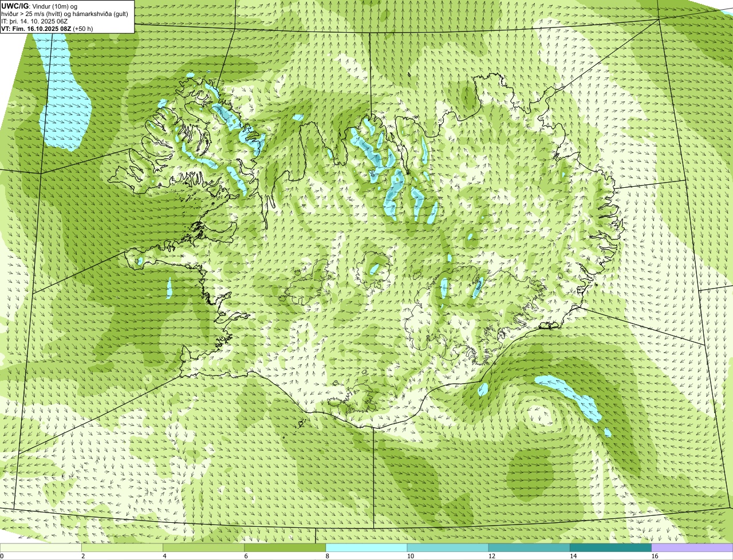Click the legend scale label "4"

[164, 557]
